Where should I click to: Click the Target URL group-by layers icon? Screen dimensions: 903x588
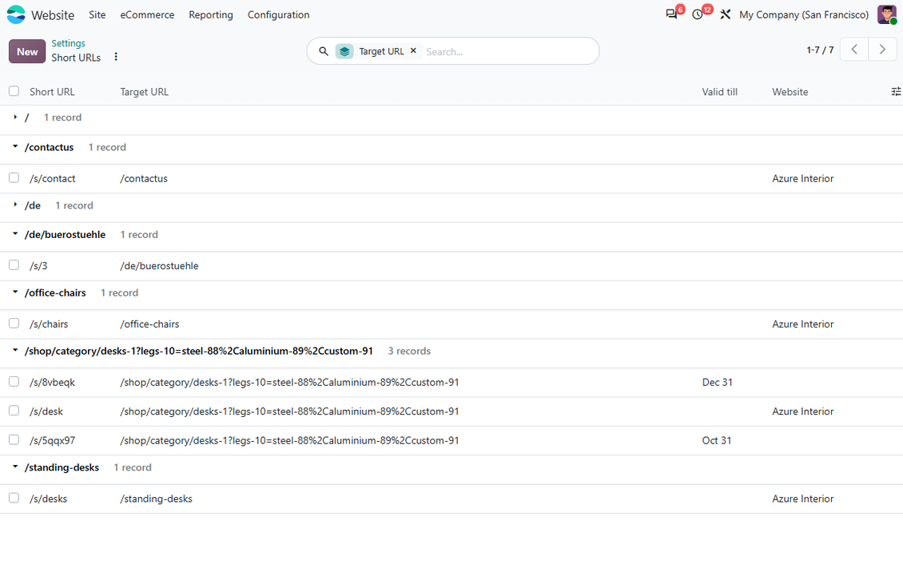click(344, 51)
